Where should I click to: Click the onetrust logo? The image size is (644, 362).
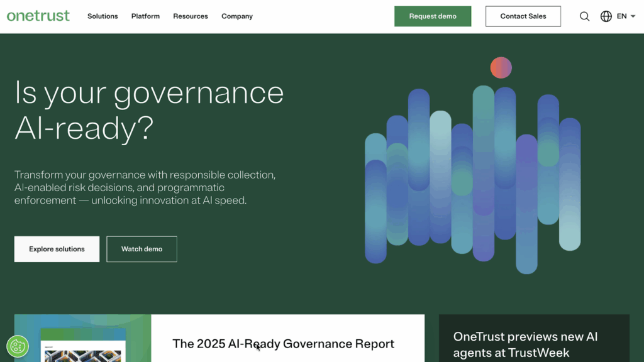coord(38,16)
